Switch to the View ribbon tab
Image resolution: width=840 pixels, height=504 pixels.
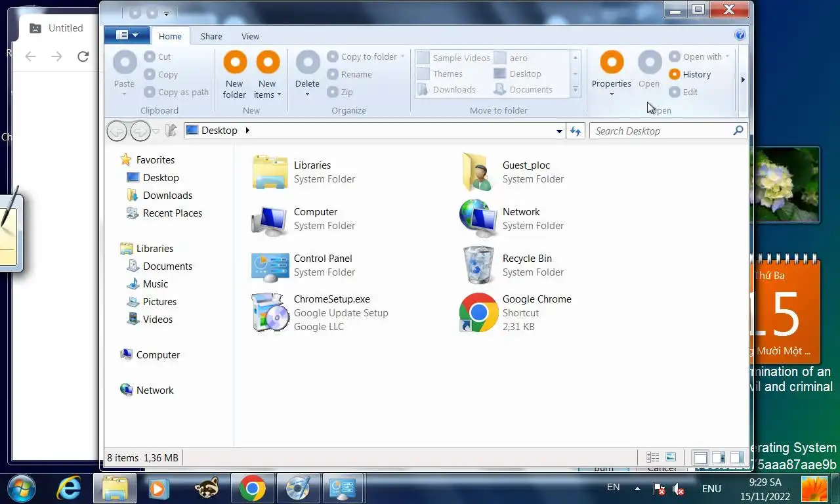click(250, 36)
